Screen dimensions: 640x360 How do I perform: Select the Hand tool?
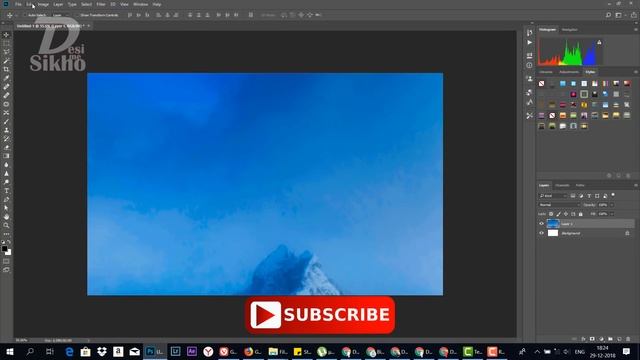(6, 217)
